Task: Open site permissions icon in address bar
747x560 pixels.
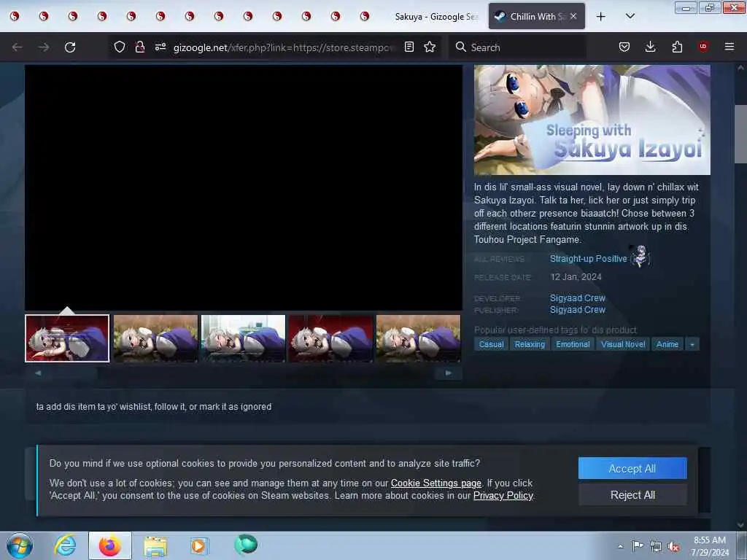Action: 160,47
